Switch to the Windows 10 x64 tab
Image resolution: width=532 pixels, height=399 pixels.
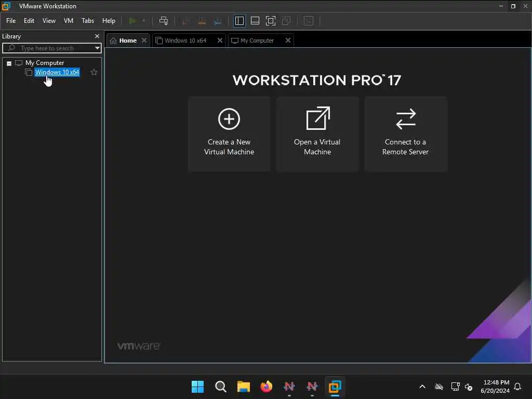pyautogui.click(x=185, y=41)
